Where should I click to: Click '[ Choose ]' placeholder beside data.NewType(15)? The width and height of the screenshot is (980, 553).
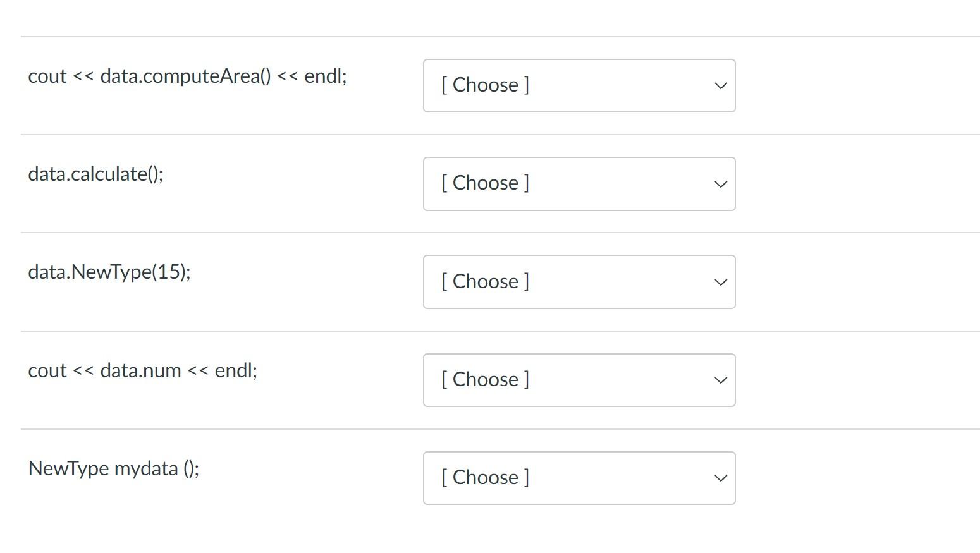tap(486, 281)
